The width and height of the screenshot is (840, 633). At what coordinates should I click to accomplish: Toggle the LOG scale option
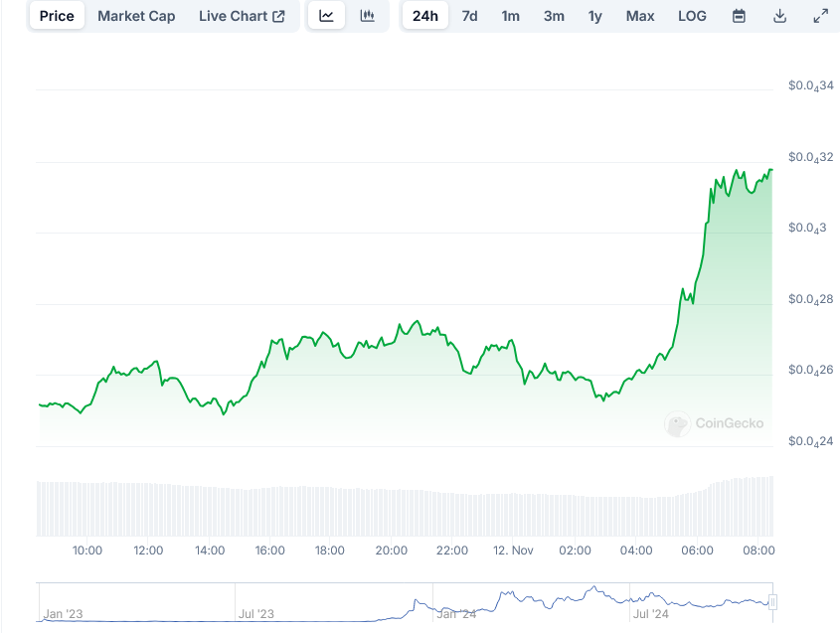click(692, 16)
